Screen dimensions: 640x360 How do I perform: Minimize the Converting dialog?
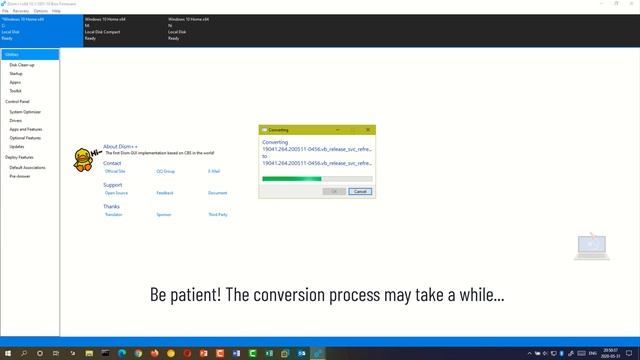pyautogui.click(x=338, y=130)
